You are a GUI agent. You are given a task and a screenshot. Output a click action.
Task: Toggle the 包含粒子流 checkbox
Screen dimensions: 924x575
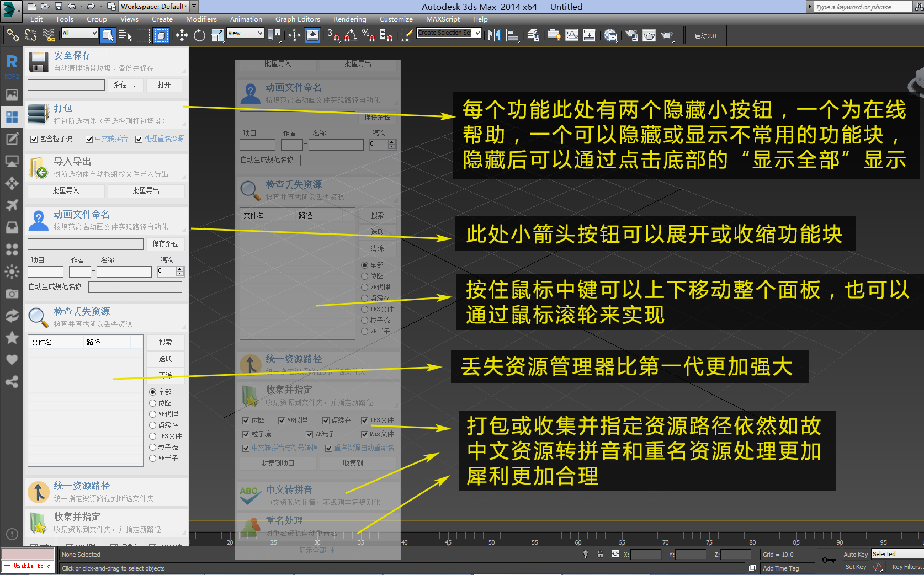[x=34, y=139]
